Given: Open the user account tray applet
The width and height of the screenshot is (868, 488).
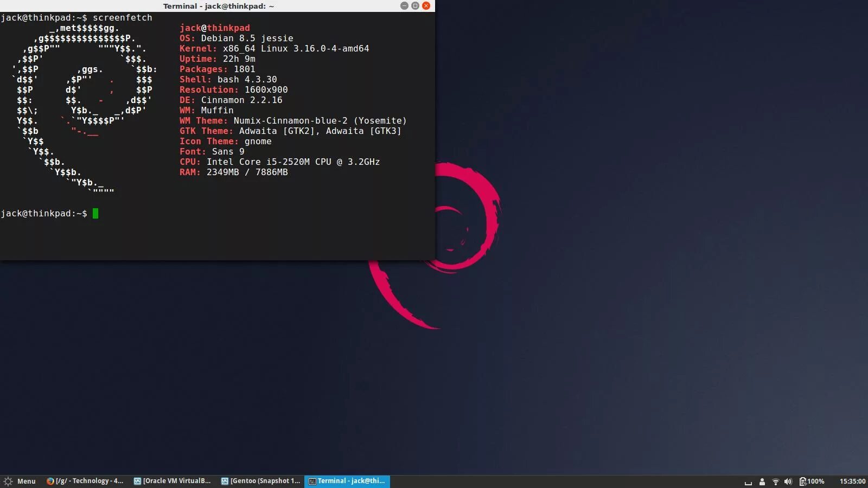Looking at the screenshot, I should [x=762, y=481].
